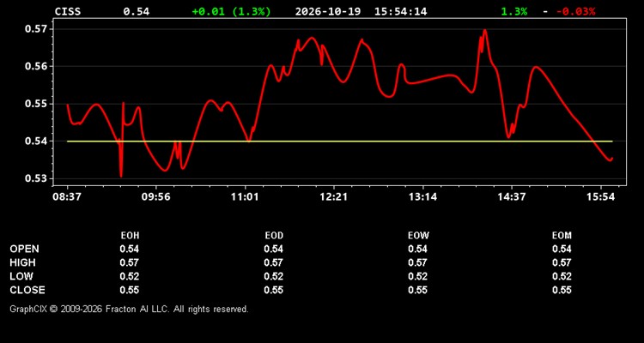Select the red -0.03% value
The height and width of the screenshot is (343, 644).
(576, 11)
